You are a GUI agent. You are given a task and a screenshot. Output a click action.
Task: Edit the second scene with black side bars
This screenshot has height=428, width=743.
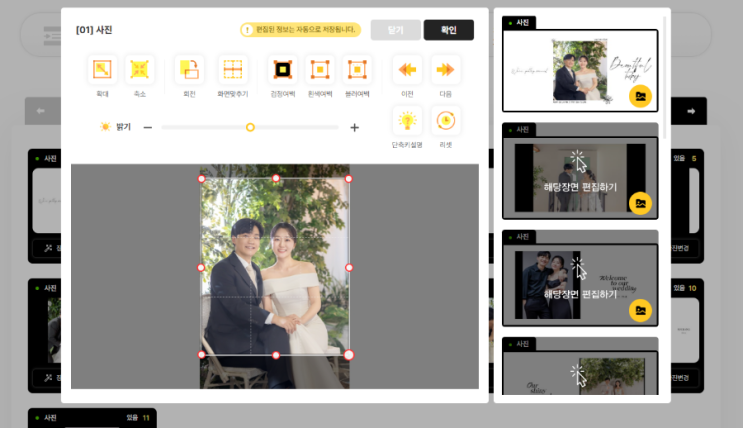point(580,178)
